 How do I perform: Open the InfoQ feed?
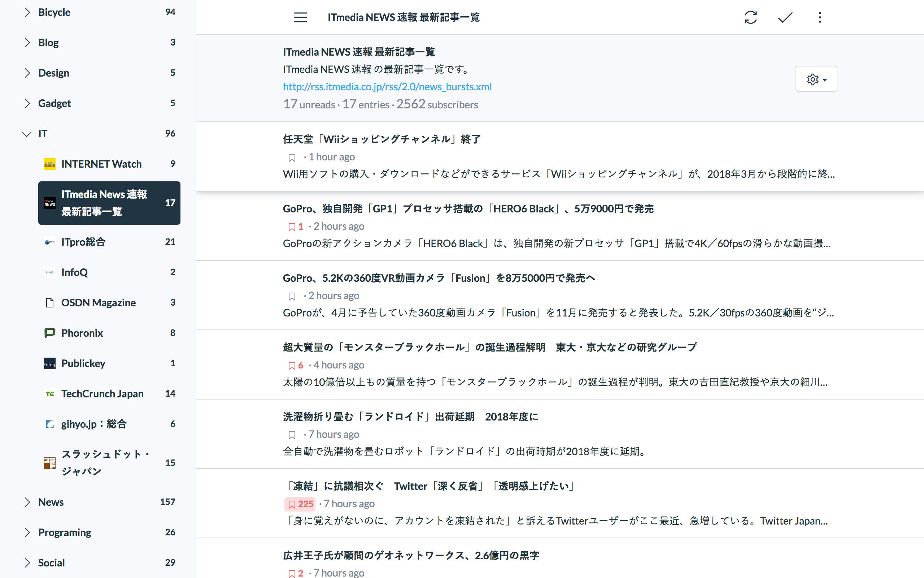point(109,272)
